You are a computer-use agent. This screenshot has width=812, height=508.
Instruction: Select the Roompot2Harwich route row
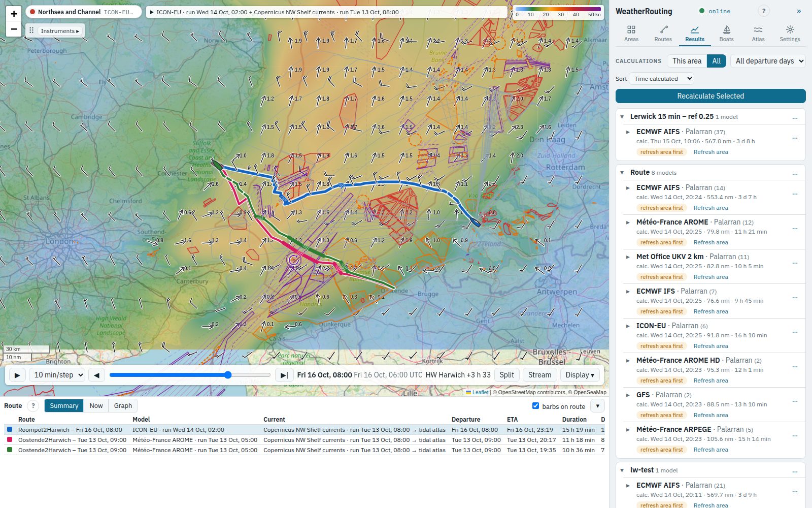point(304,430)
